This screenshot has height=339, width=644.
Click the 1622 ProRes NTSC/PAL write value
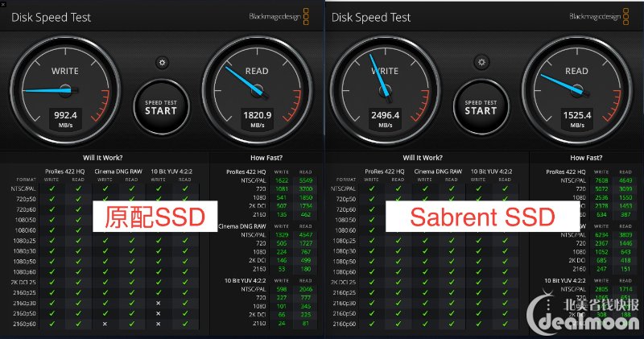(282, 180)
